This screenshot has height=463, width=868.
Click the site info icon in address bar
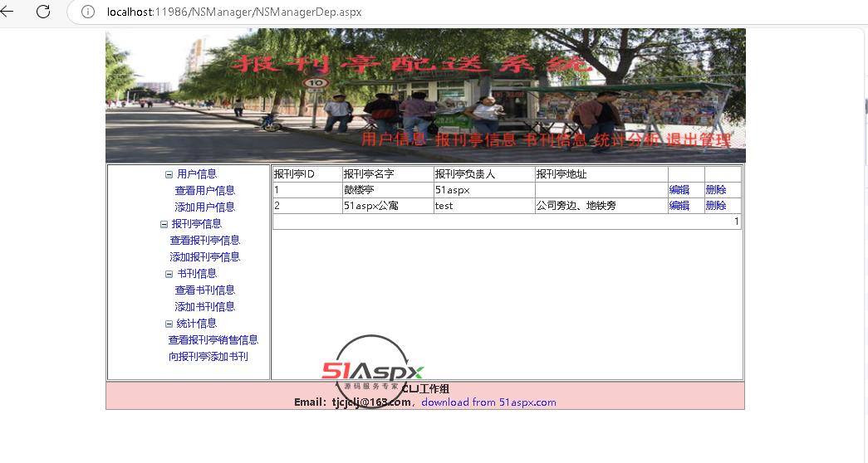[87, 12]
